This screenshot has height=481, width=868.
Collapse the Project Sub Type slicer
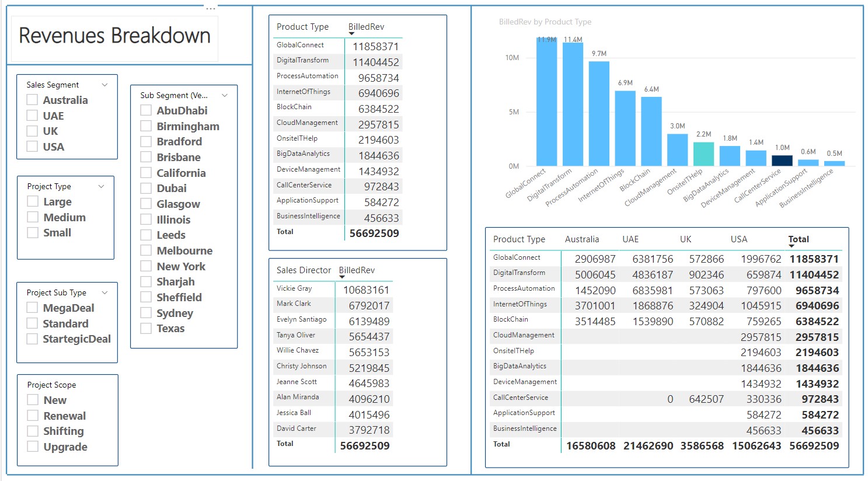point(104,292)
